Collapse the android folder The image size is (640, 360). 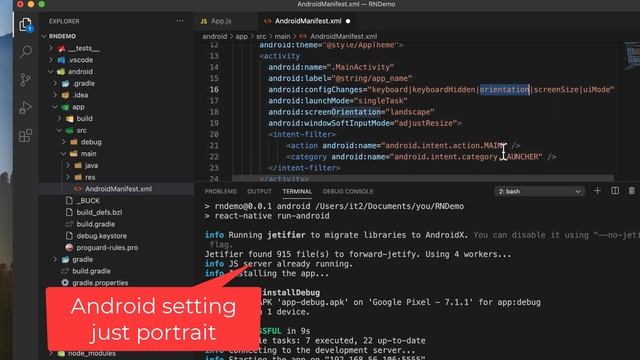pos(51,71)
